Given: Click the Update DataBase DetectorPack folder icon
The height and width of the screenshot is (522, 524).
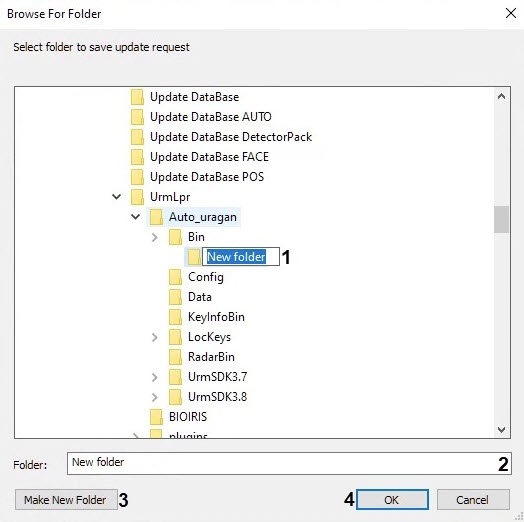Looking at the screenshot, I should (137, 137).
